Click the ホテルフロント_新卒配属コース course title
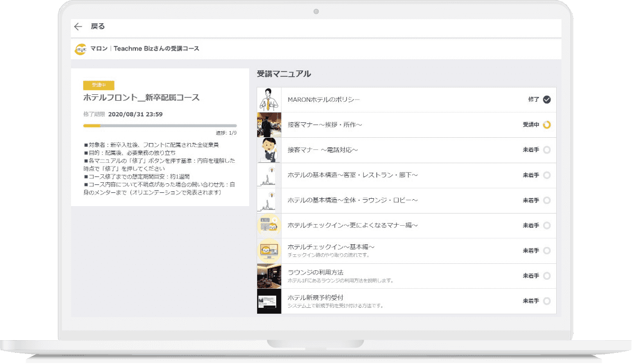 point(141,98)
